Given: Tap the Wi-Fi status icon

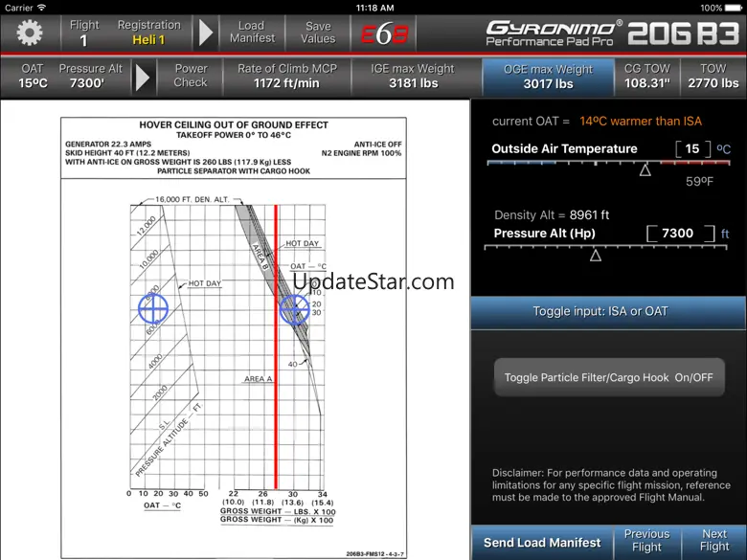Looking at the screenshot, I should [42, 8].
